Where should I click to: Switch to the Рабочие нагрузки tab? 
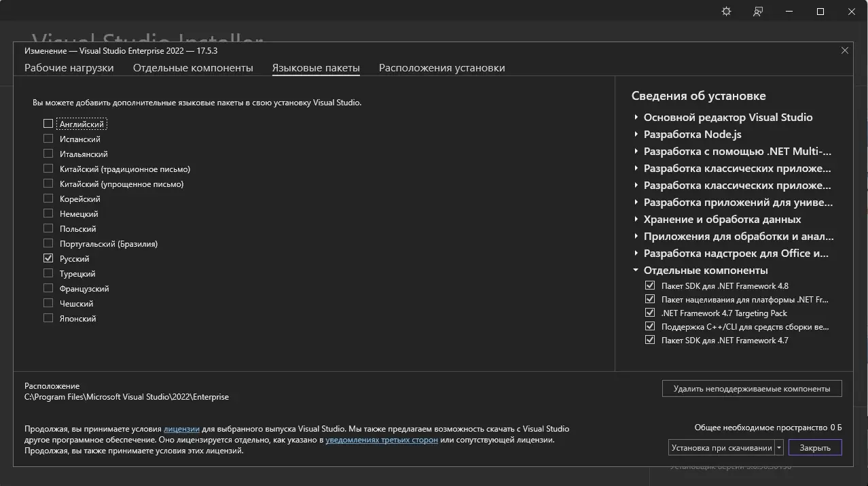point(69,68)
